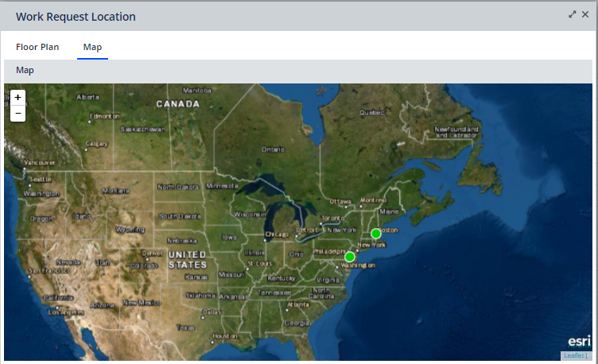This screenshot has width=598, height=364.
Task: Select the green marker near Boston
Action: [x=375, y=234]
